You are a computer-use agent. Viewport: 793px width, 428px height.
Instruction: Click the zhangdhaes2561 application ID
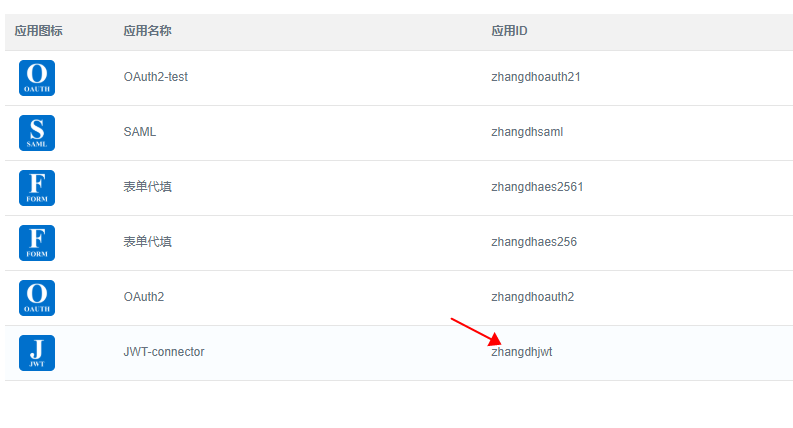(537, 187)
